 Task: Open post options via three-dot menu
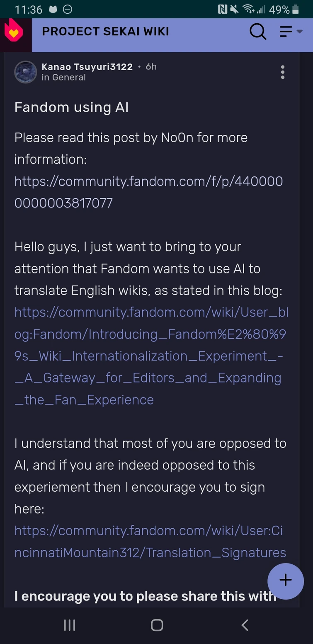click(x=283, y=72)
